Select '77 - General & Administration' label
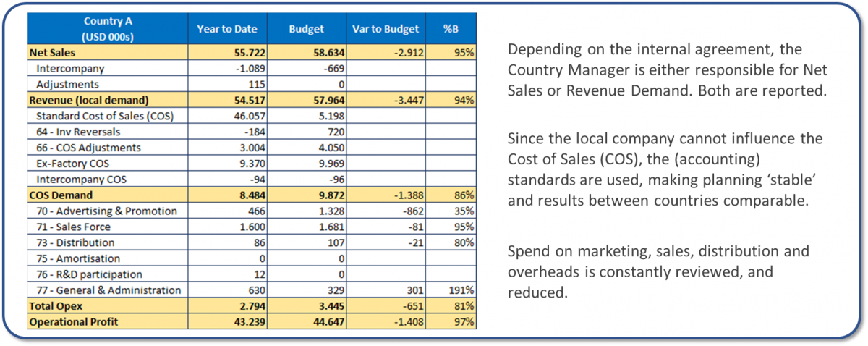This screenshot has height=346, width=868. pos(109,290)
